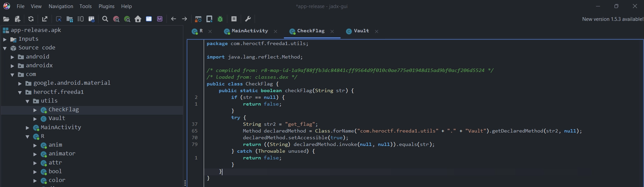The image size is (644, 187).
Task: Click line number 65 in the gutter
Action: (195, 131)
